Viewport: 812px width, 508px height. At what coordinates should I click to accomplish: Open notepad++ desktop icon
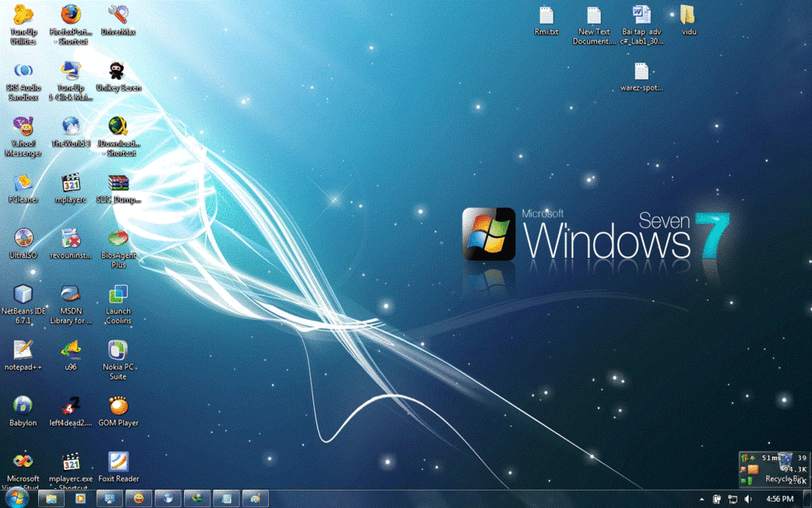tap(23, 355)
